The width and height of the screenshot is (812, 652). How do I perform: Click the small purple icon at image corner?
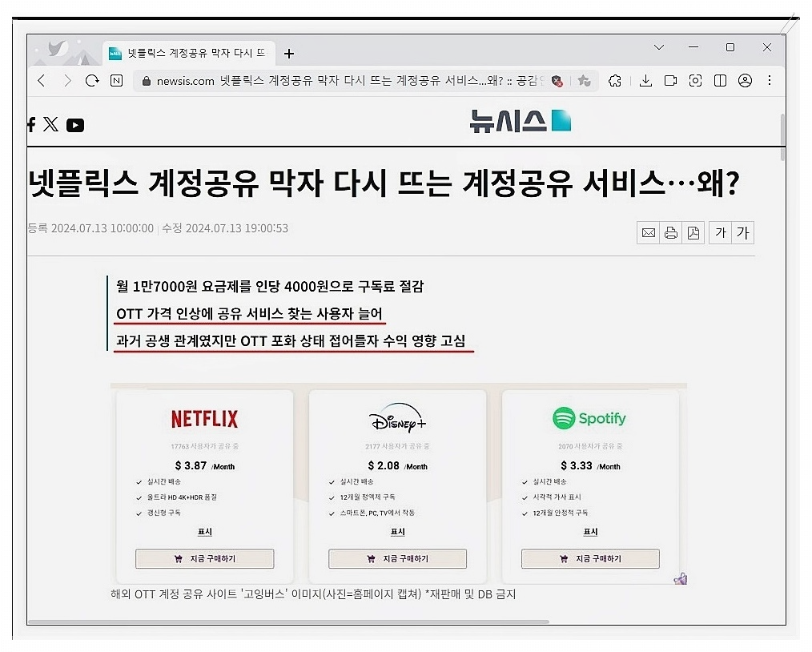(681, 578)
